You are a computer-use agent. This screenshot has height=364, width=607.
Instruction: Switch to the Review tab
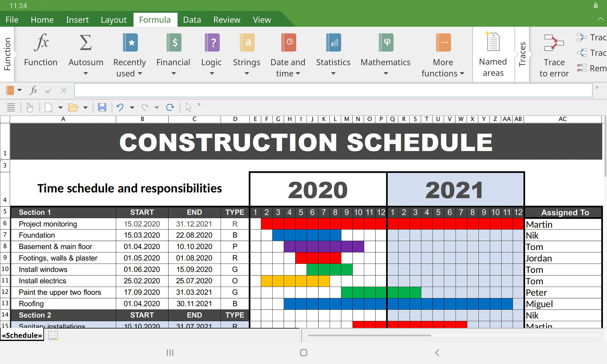[227, 20]
